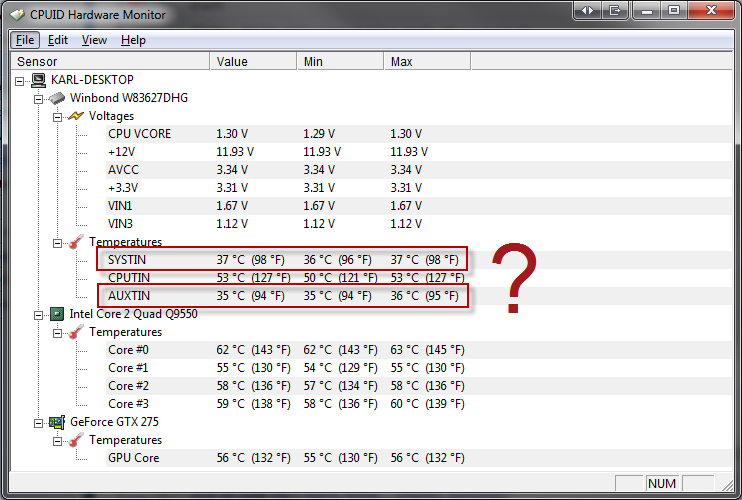Open the Edit menu
Viewport: 742px width, 500px height.
[x=58, y=40]
